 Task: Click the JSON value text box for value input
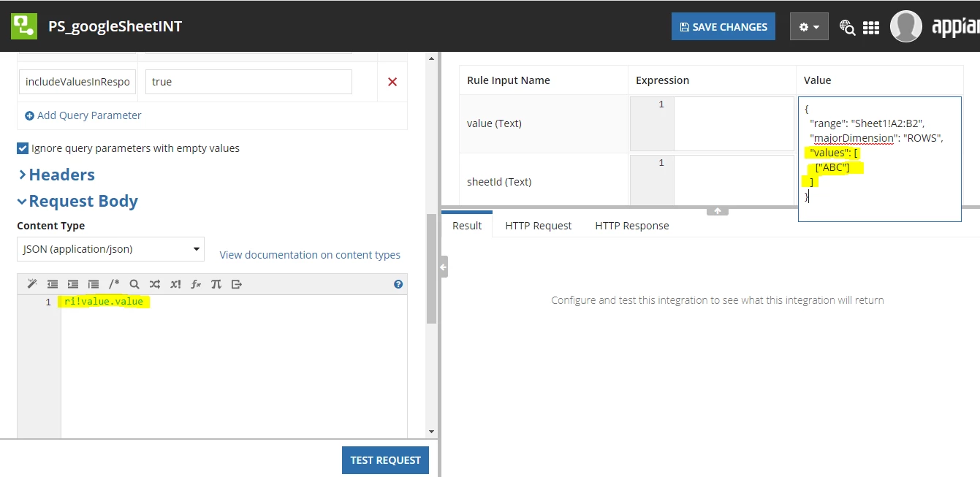click(x=879, y=159)
